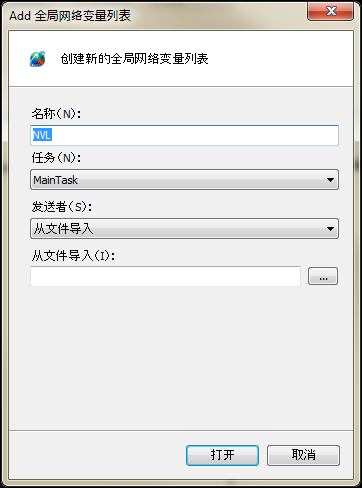Open the MainTask task combo box
Viewport: 362px width, 488px height.
(184, 180)
